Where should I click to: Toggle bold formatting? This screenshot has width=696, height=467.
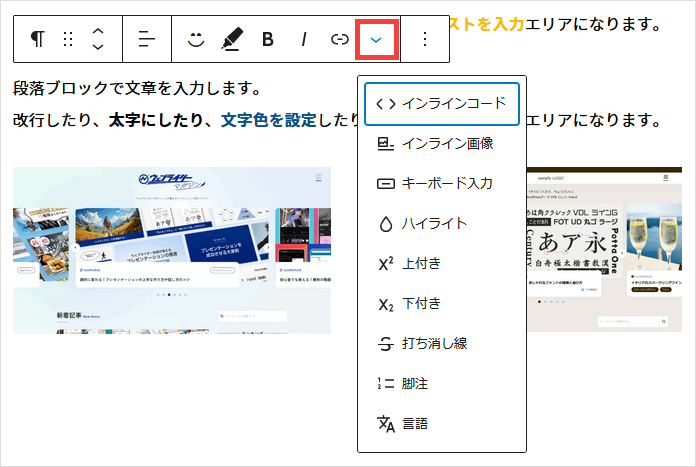[267, 39]
